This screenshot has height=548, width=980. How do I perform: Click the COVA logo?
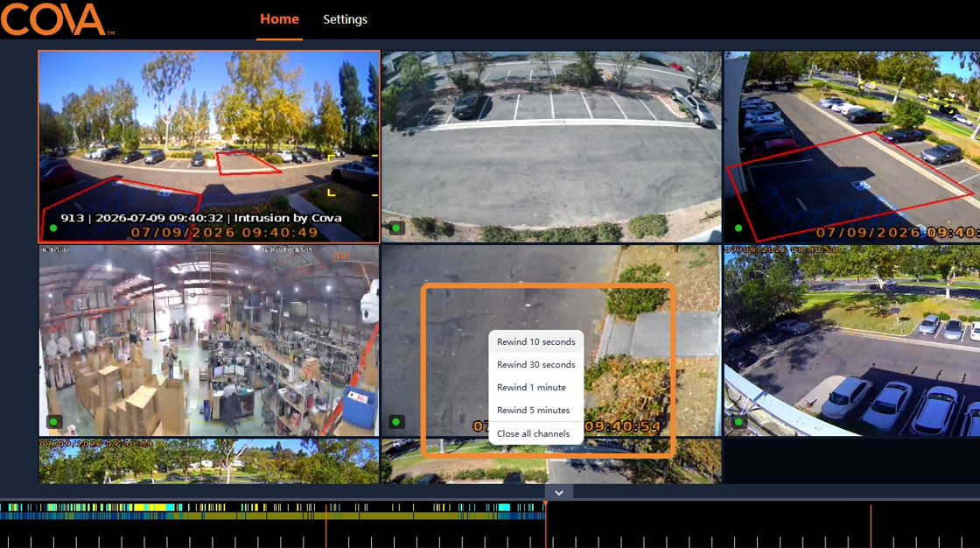click(57, 19)
